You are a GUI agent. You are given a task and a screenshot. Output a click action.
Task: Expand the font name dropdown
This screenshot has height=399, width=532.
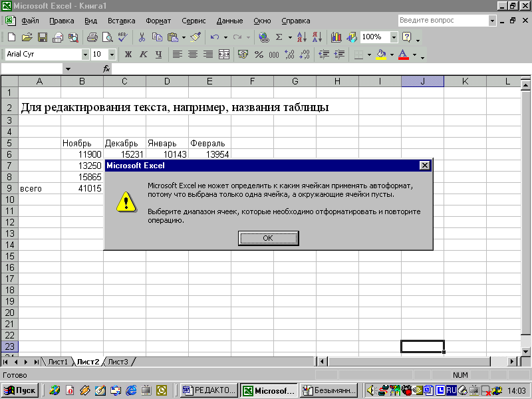point(85,55)
